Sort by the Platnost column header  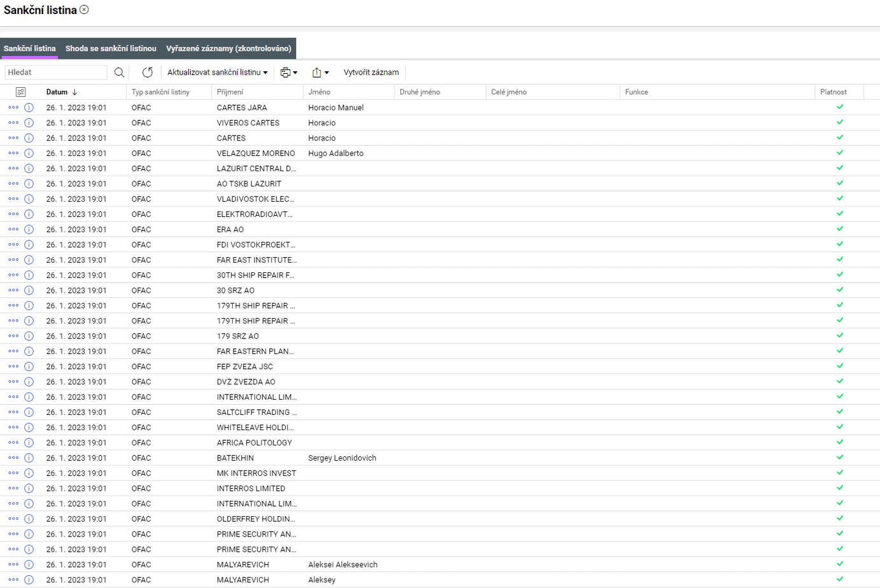click(x=834, y=92)
